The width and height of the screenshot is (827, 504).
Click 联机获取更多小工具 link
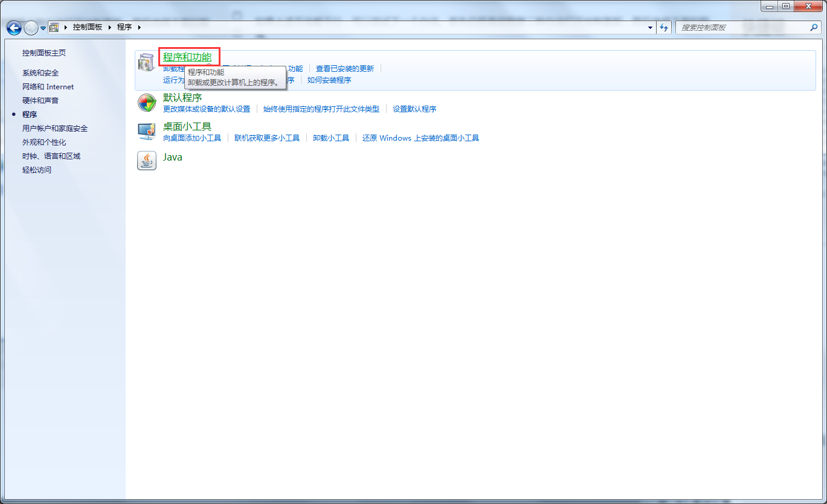pyautogui.click(x=267, y=138)
